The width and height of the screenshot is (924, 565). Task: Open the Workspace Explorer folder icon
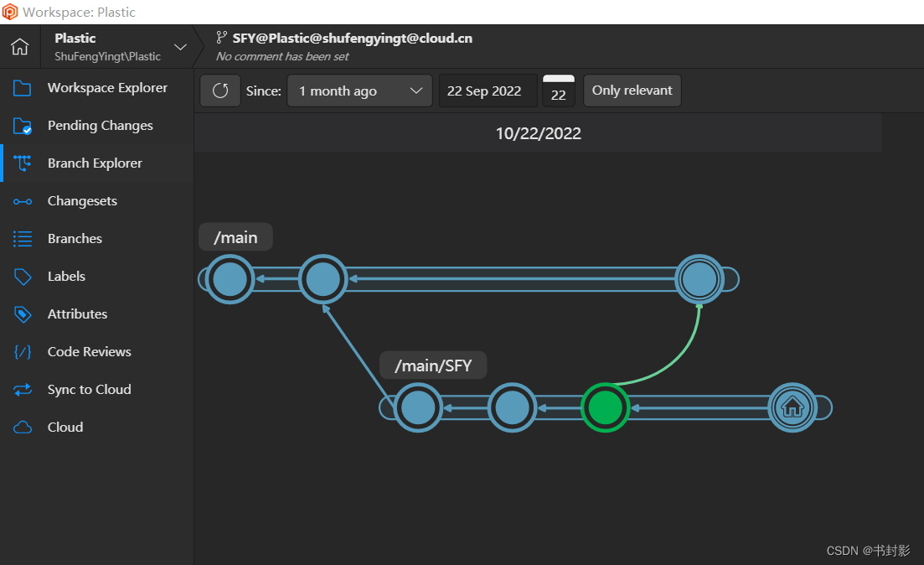pyautogui.click(x=22, y=88)
